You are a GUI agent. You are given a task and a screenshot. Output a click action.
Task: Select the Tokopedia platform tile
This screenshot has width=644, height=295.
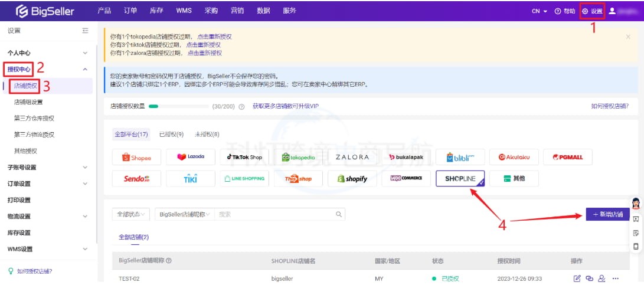point(298,157)
